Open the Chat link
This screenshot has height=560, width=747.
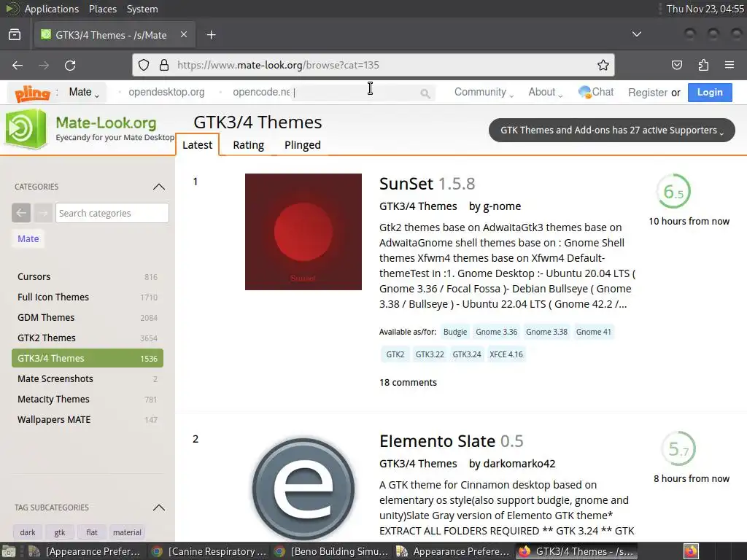pos(595,92)
